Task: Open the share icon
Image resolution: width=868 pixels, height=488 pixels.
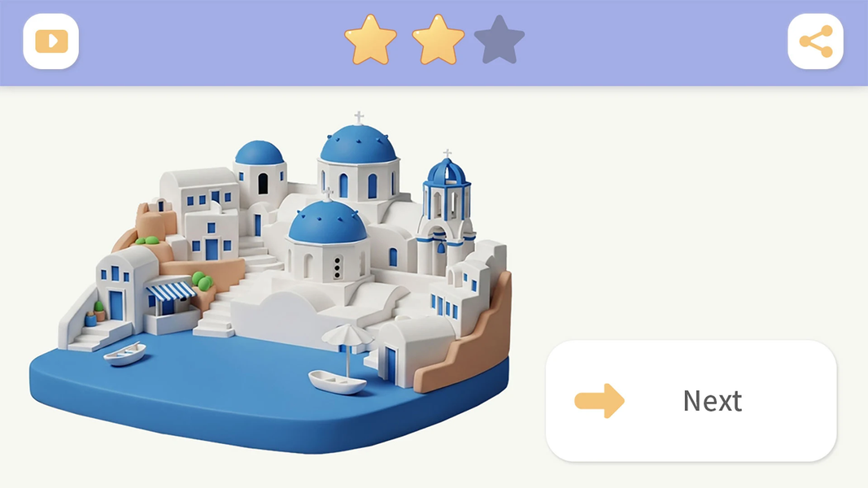Action: 815,41
